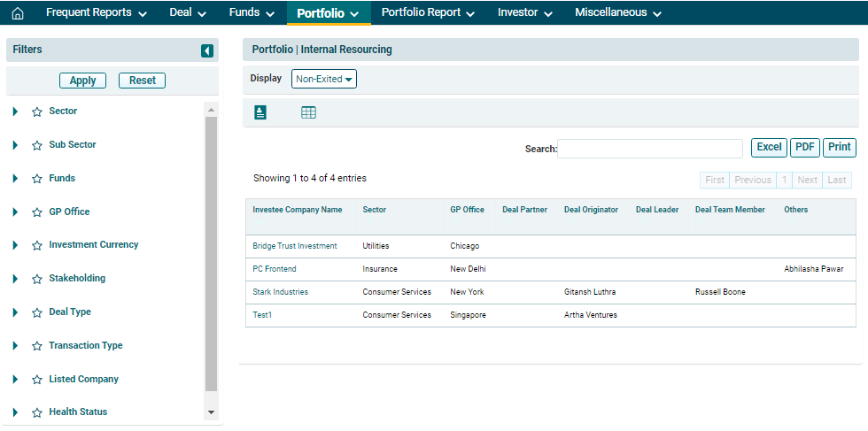Expand the Investment Currency filter section
The width and height of the screenshot is (868, 431).
pos(15,245)
